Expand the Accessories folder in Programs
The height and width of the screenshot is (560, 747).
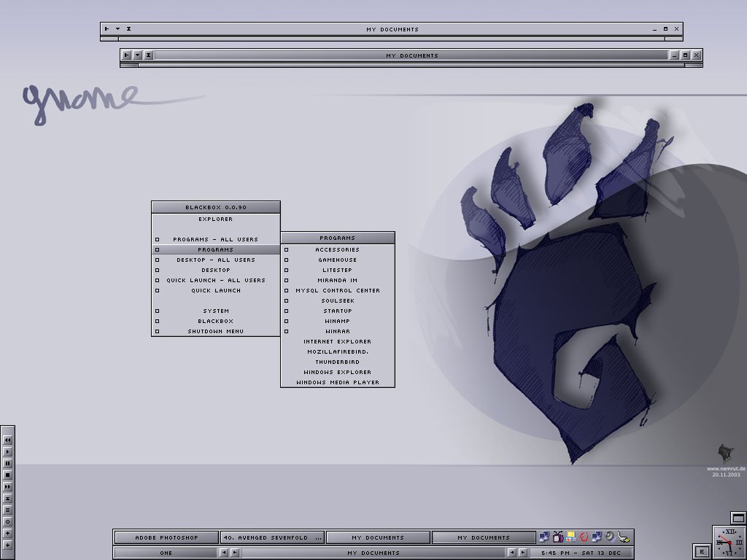pyautogui.click(x=338, y=249)
